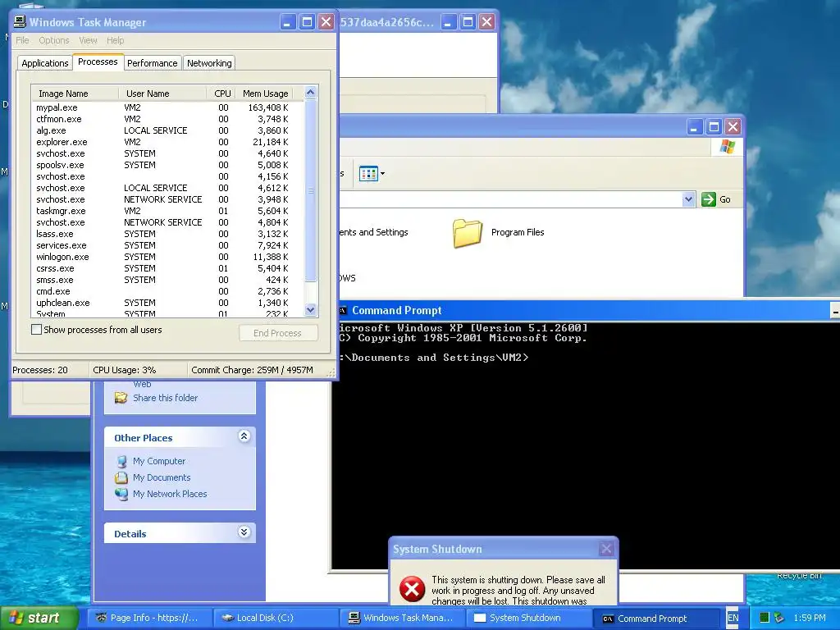Open My Documents link in Other Places

point(162,478)
